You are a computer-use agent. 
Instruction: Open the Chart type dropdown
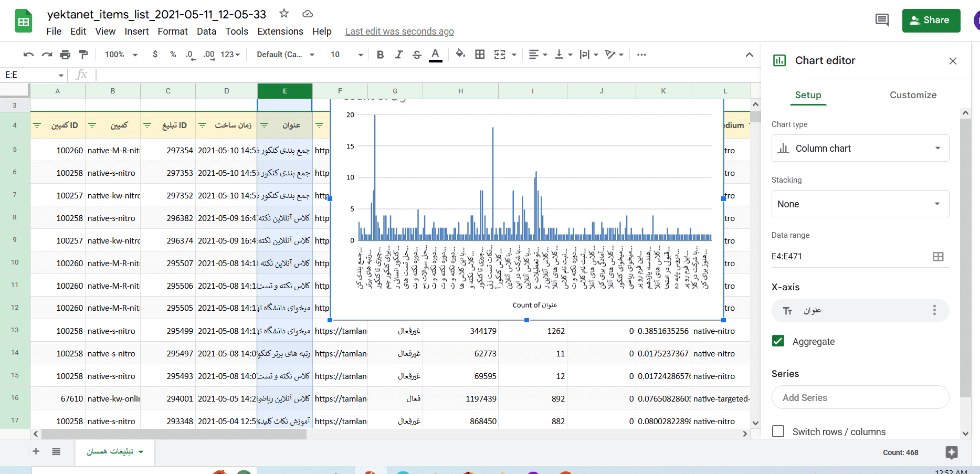tap(860, 149)
